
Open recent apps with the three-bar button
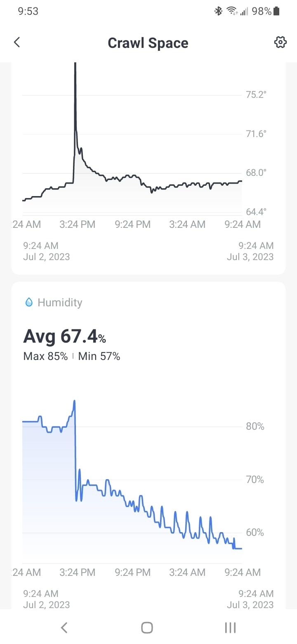click(x=230, y=628)
